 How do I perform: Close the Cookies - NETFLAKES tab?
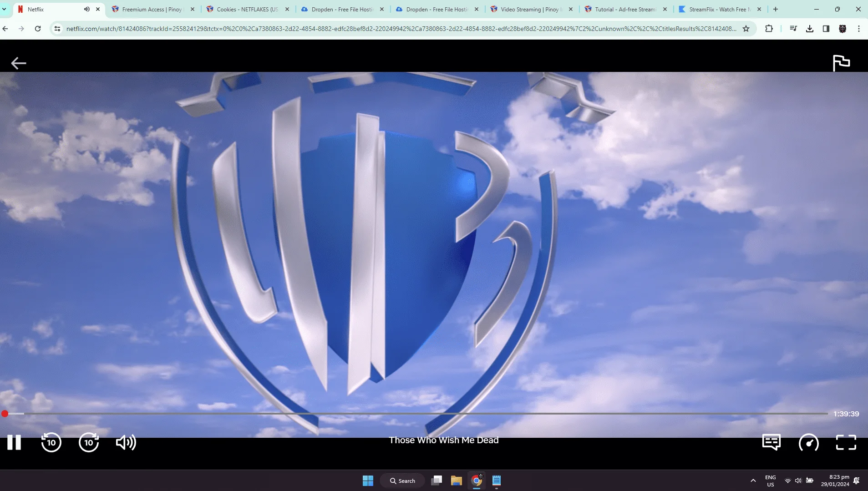[x=287, y=9]
